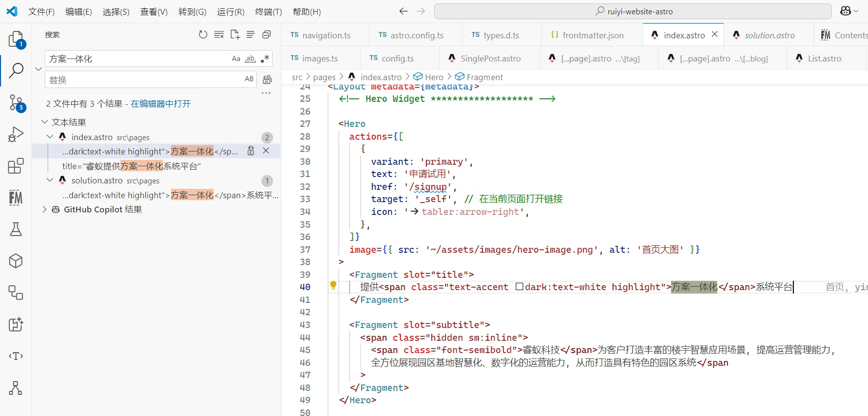Open the Explorer view in activity bar
This screenshot has width=868, height=416.
(16, 39)
